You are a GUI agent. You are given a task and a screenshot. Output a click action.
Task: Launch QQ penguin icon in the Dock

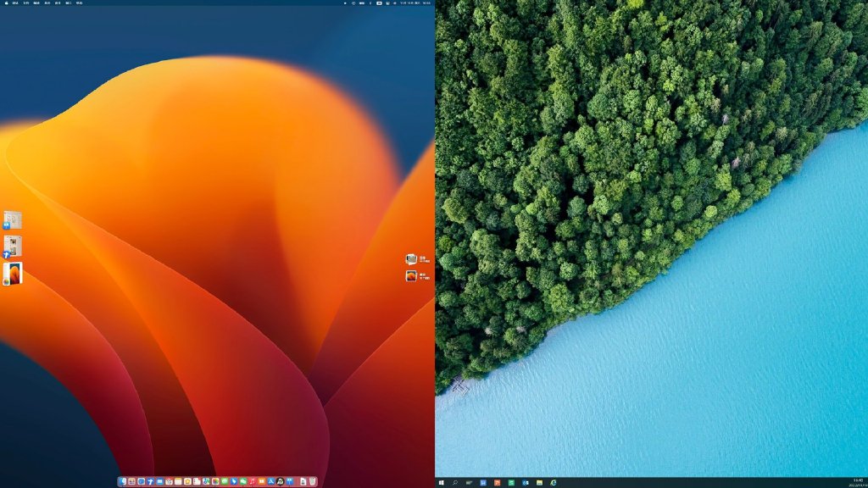coord(280,481)
